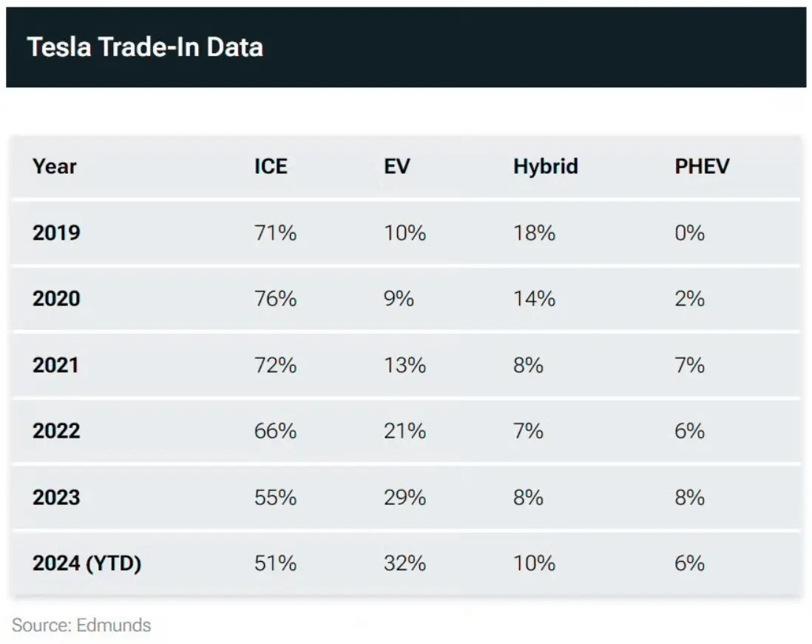This screenshot has width=812, height=644.
Task: Select the Hybrid column header
Action: click(545, 166)
